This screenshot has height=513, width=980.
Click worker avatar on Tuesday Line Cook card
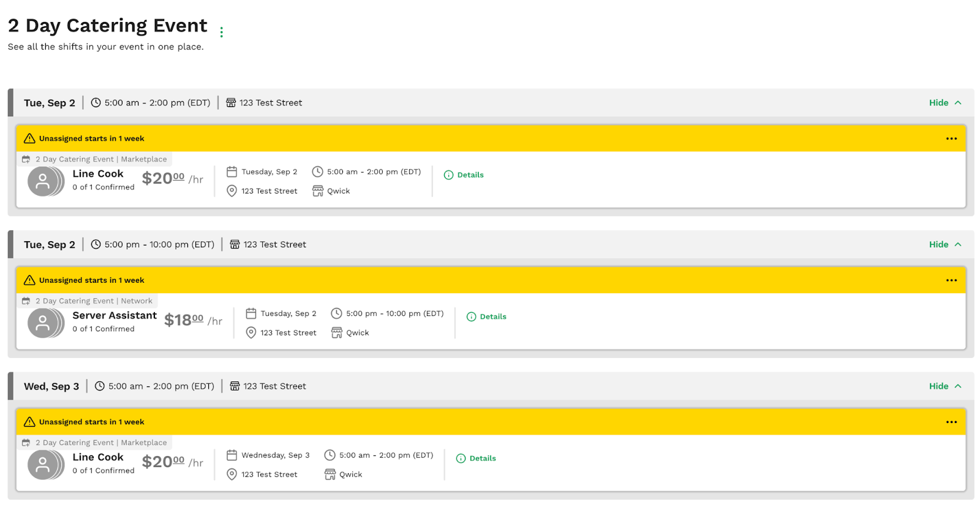[x=45, y=181]
